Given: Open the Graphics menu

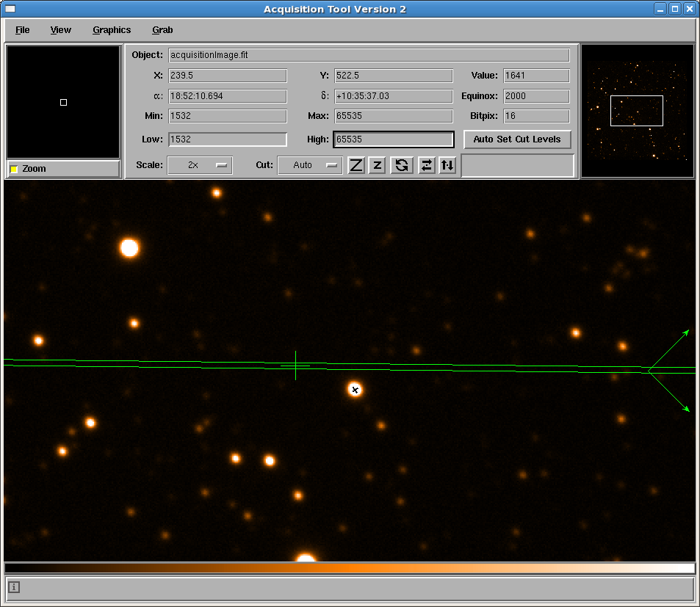Looking at the screenshot, I should (112, 30).
